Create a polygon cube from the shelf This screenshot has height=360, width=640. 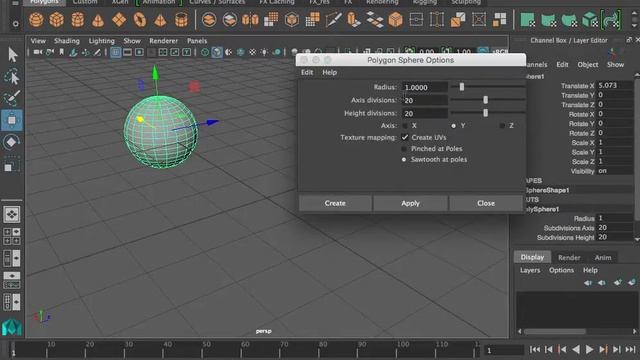(x=57, y=20)
